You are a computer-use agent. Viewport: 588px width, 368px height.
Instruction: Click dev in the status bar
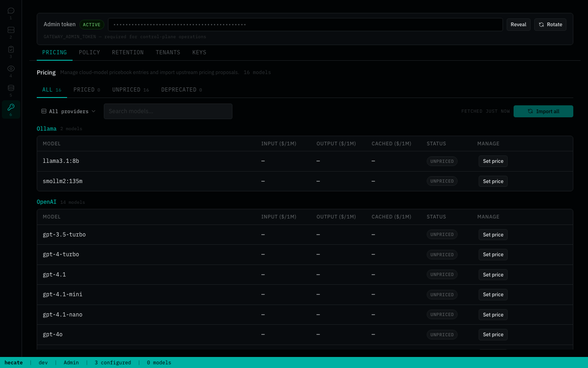point(43,362)
